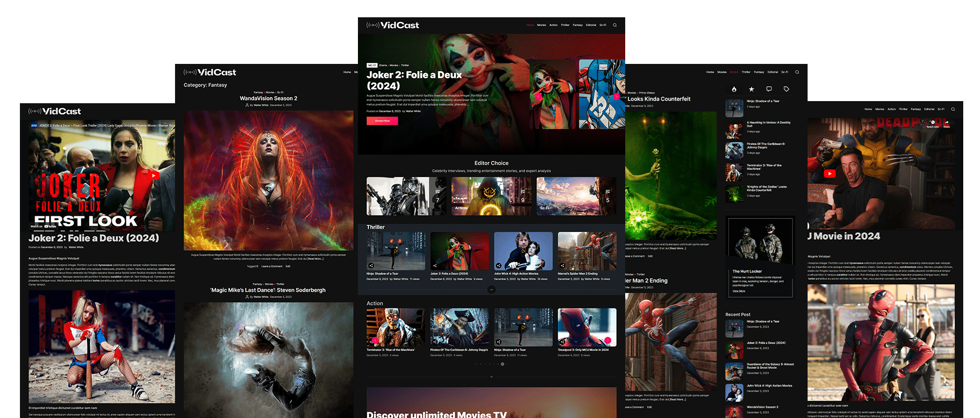Image resolution: width=980 pixels, height=418 pixels.
Task: Select the tags tab icon in the sidebar
Action: [786, 89]
